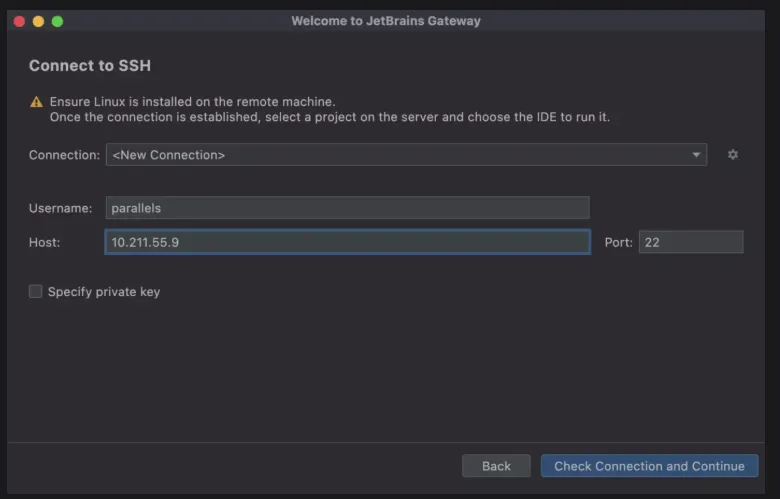Click the yellow warning triangle icon
The height and width of the screenshot is (499, 780).
[36, 102]
